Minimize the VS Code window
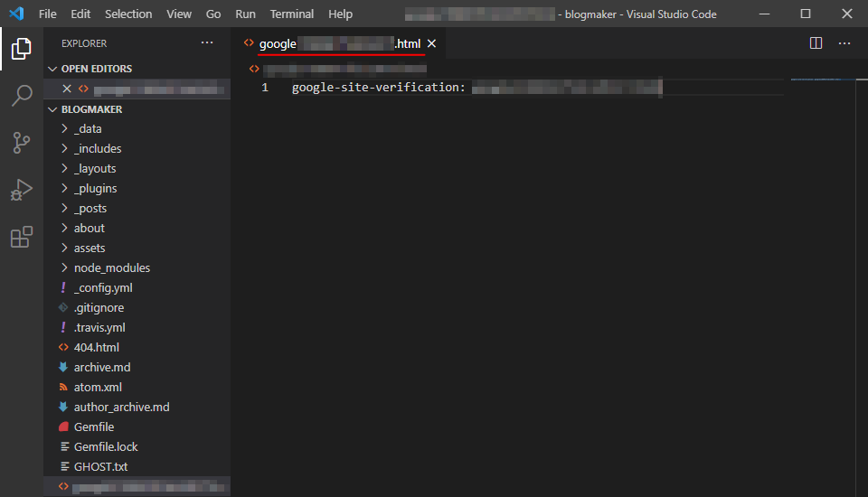 tap(765, 14)
